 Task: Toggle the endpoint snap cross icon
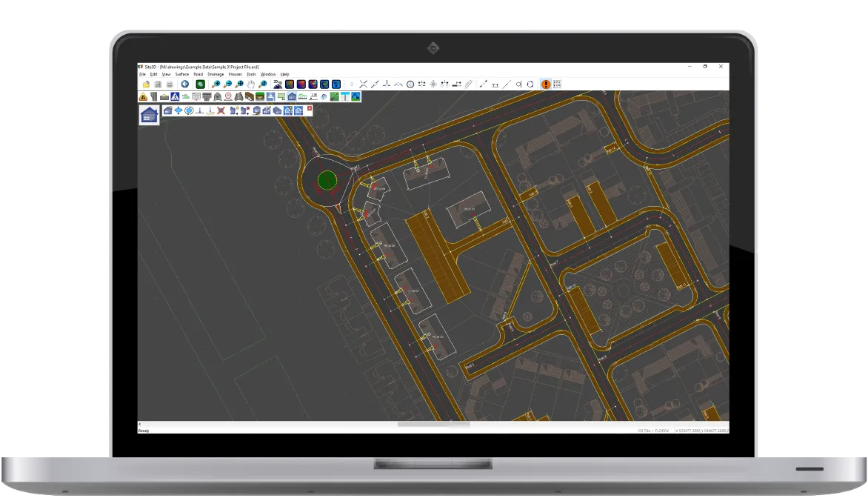coord(363,84)
